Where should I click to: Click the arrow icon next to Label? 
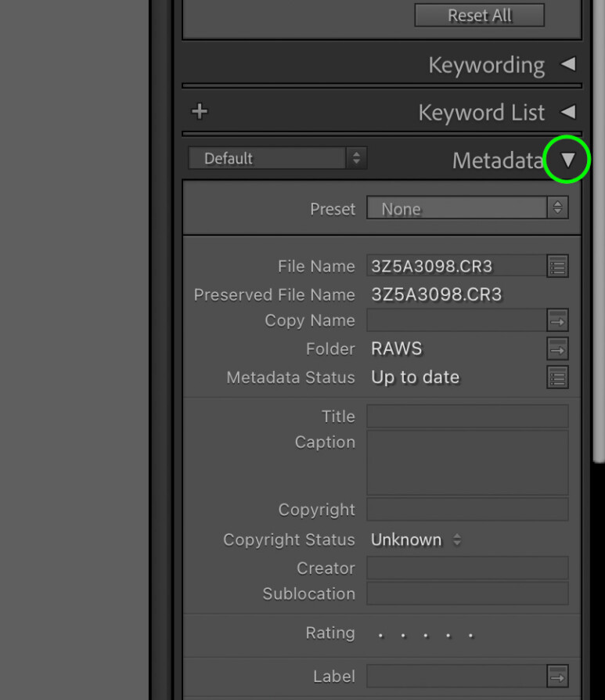pos(557,676)
